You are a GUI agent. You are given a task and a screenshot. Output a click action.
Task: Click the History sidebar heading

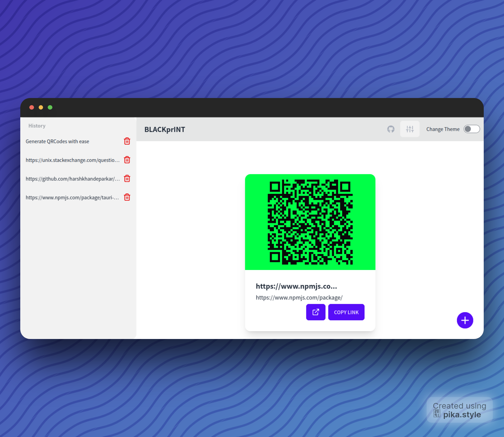[37, 126]
